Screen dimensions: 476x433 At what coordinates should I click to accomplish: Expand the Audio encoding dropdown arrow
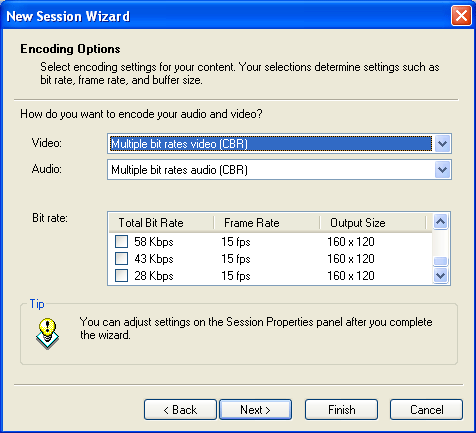point(442,170)
